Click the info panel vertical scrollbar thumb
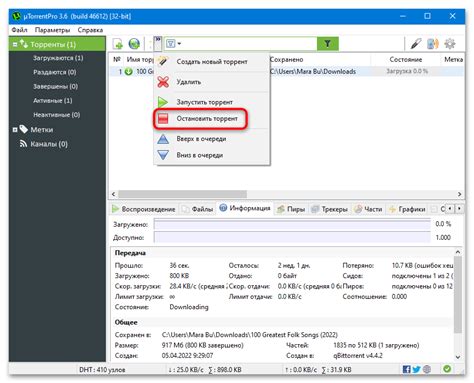The height and width of the screenshot is (383, 474). tap(458, 294)
